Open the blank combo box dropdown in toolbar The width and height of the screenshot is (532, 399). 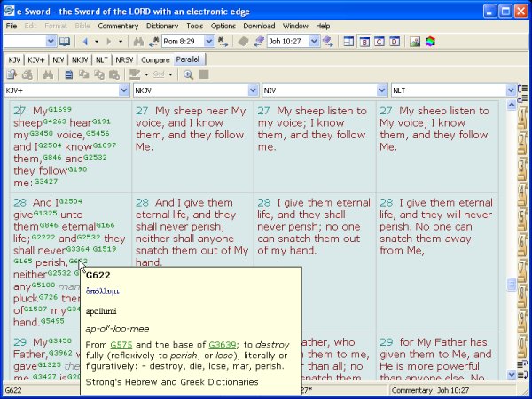click(x=51, y=42)
